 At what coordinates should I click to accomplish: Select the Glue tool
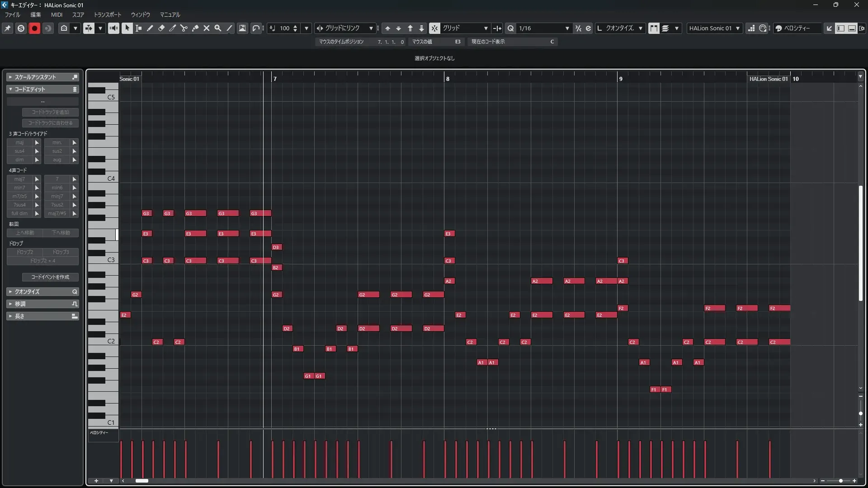click(x=195, y=28)
